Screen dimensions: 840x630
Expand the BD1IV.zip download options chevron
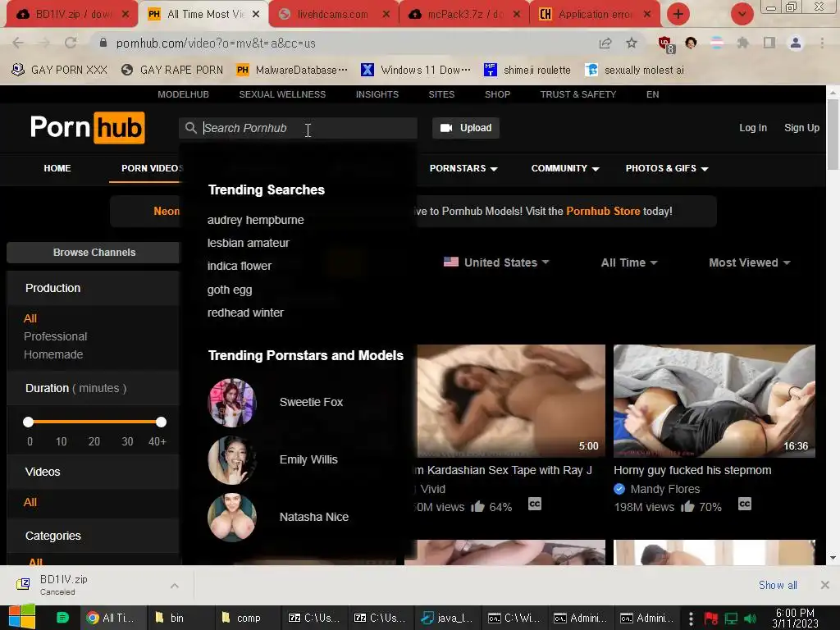[x=175, y=586]
